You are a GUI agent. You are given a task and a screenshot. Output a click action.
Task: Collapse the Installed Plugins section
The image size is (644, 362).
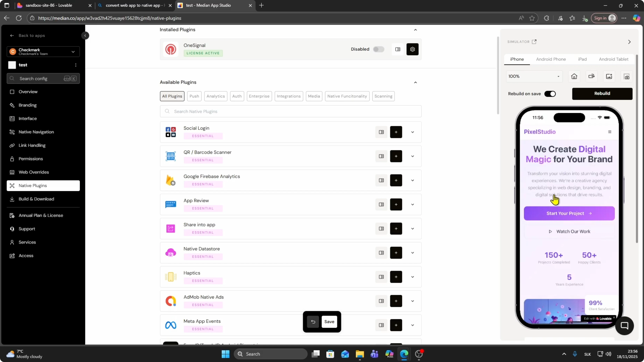[x=415, y=30]
